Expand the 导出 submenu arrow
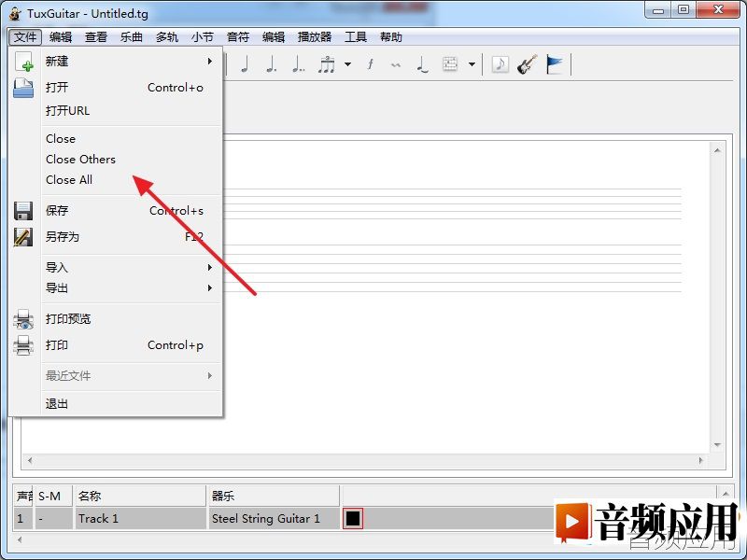747x560 pixels. [x=209, y=288]
